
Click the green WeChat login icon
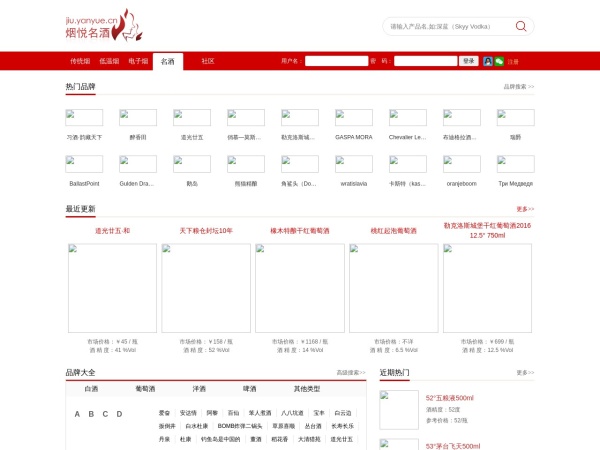[x=499, y=61]
